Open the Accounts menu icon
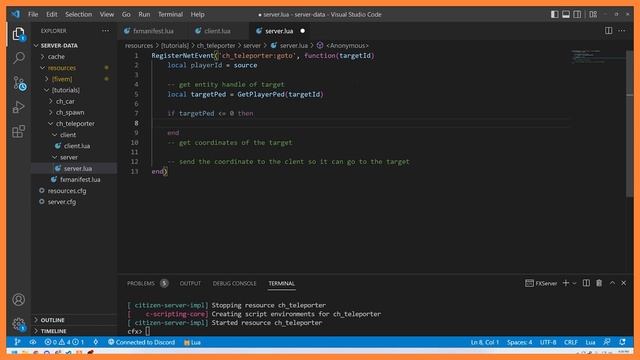The width and height of the screenshot is (640, 360). 18,300
